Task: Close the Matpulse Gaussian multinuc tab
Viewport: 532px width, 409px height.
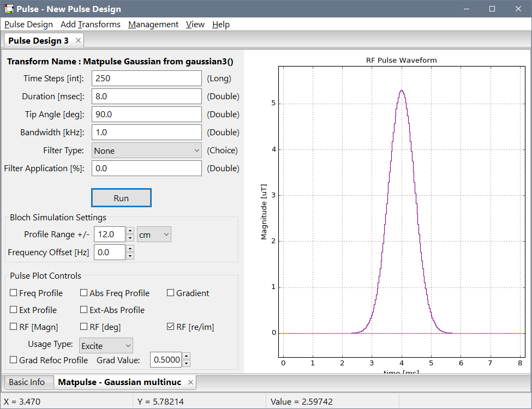Action: tap(190, 382)
